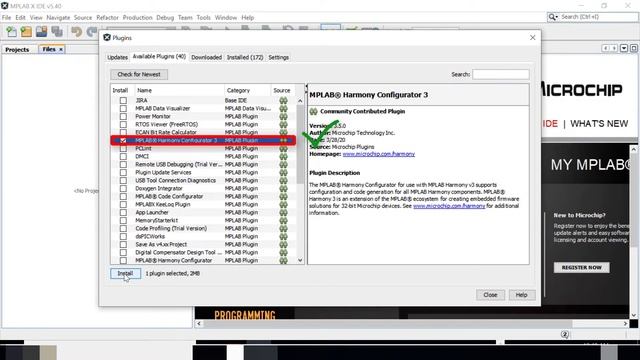Enable the Power Monitor plugin checkbox
This screenshot has height=360, width=640.
click(123, 116)
